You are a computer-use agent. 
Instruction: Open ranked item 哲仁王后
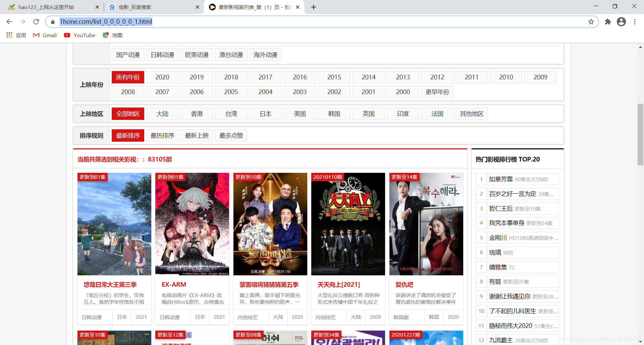pos(501,209)
